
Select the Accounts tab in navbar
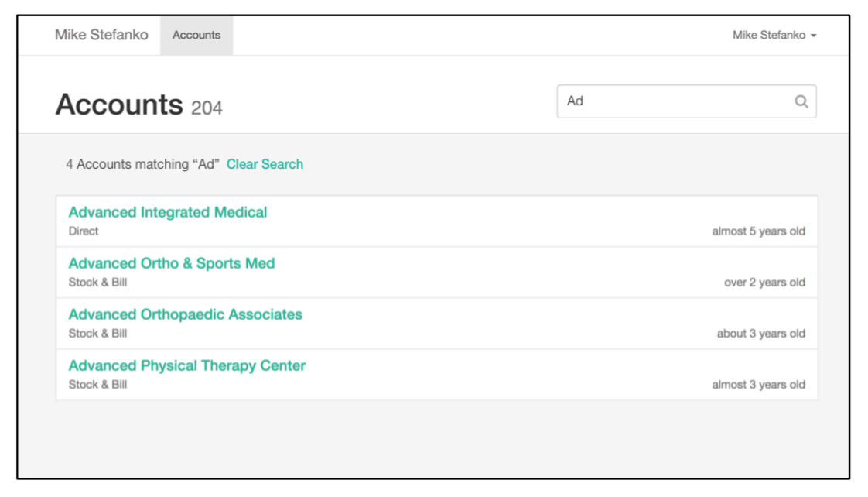click(x=196, y=36)
